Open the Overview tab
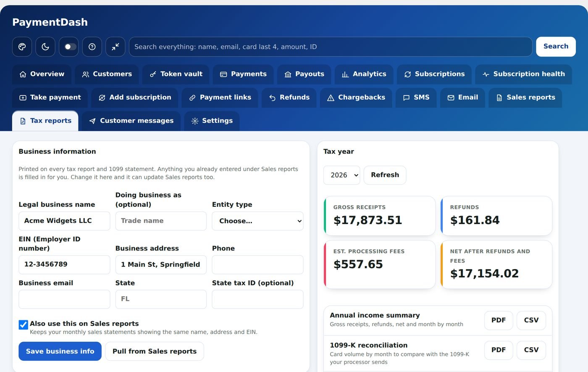Image resolution: width=588 pixels, height=372 pixels. 42,74
